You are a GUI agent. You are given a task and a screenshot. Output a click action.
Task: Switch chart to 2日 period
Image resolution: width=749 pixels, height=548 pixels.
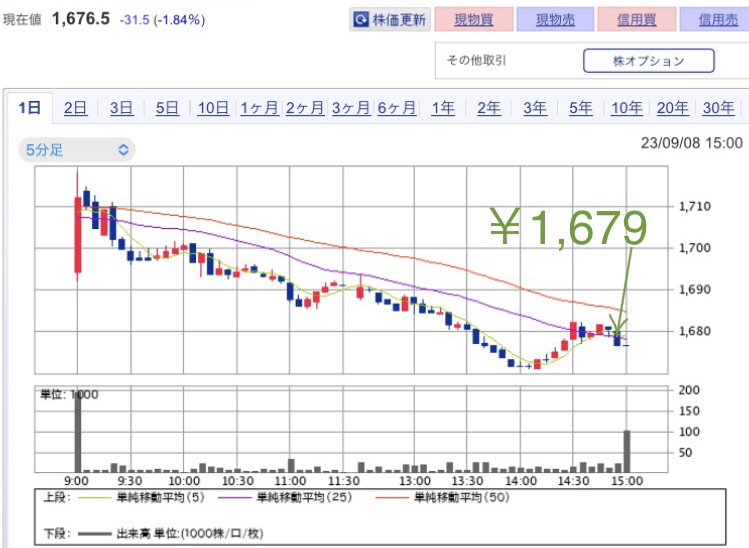(75, 108)
